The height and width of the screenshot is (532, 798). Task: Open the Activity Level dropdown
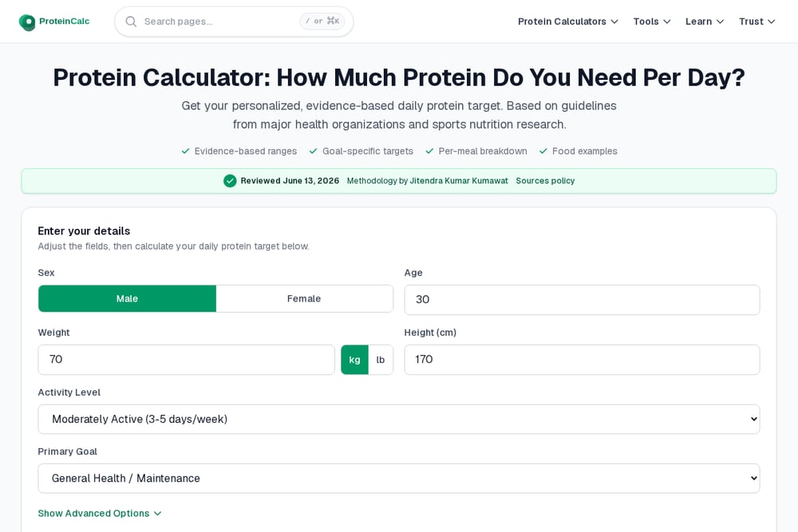[399, 419]
